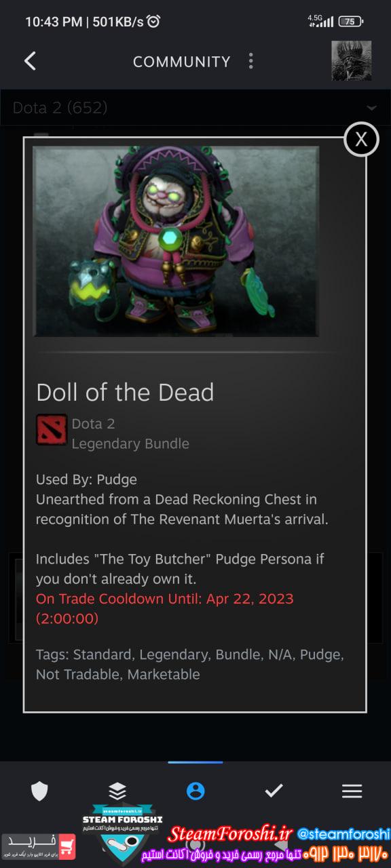Tap the Doll of the Dead title

[125, 392]
